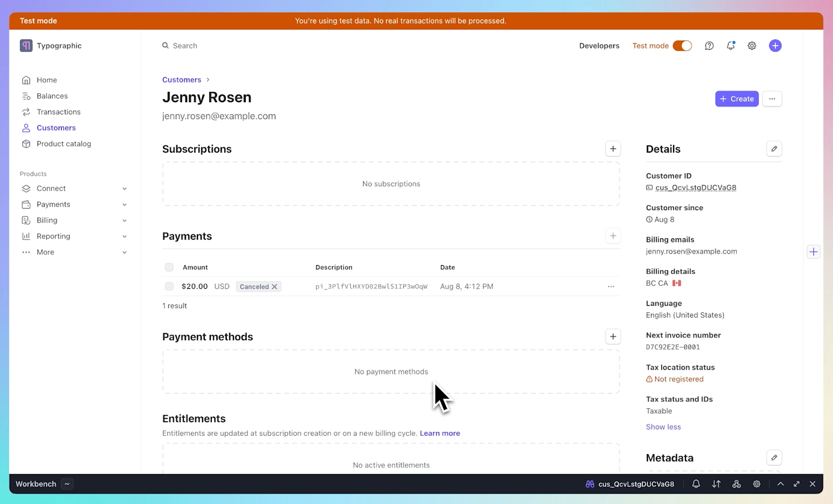The width and height of the screenshot is (833, 504).
Task: Close the Workbench bar
Action: tap(812, 484)
